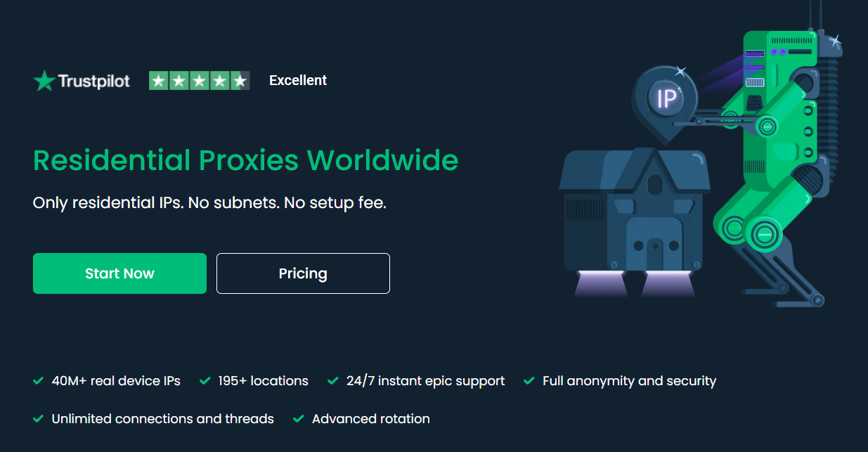This screenshot has height=452, width=868.
Task: Click checkmark beside Full anonymity and security
Action: point(529,381)
